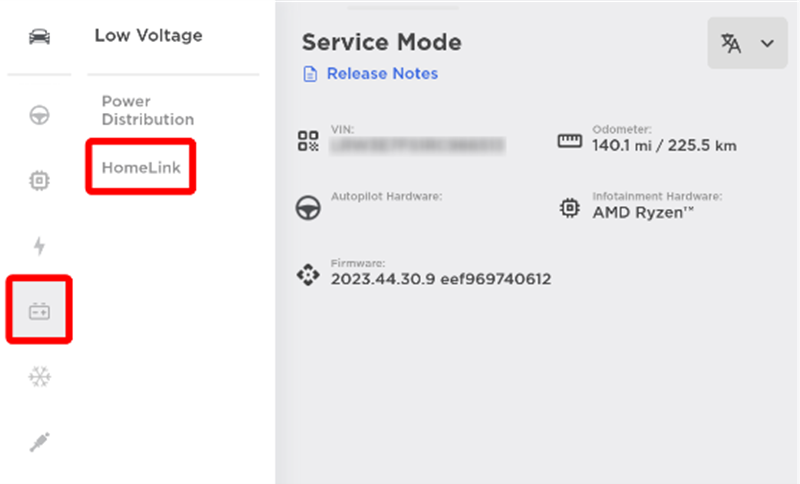
Task: Click the Odometer ruler icon
Action: point(569,140)
